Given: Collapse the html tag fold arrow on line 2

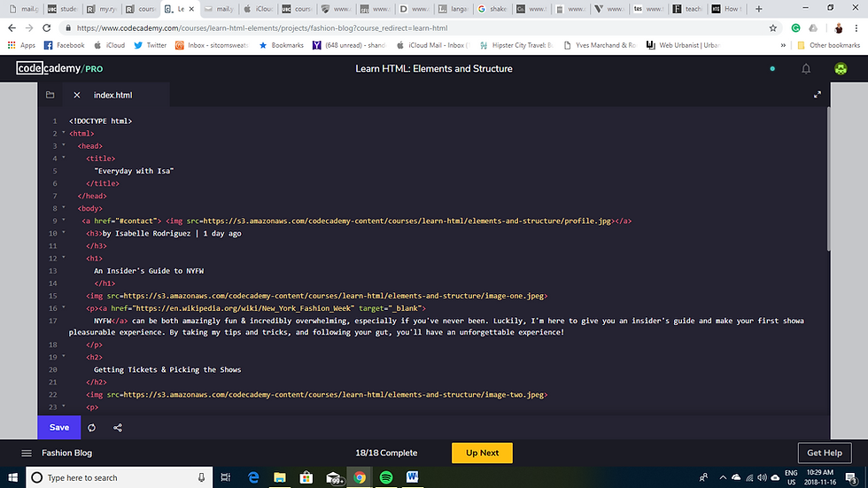Looking at the screenshot, I should [64, 133].
